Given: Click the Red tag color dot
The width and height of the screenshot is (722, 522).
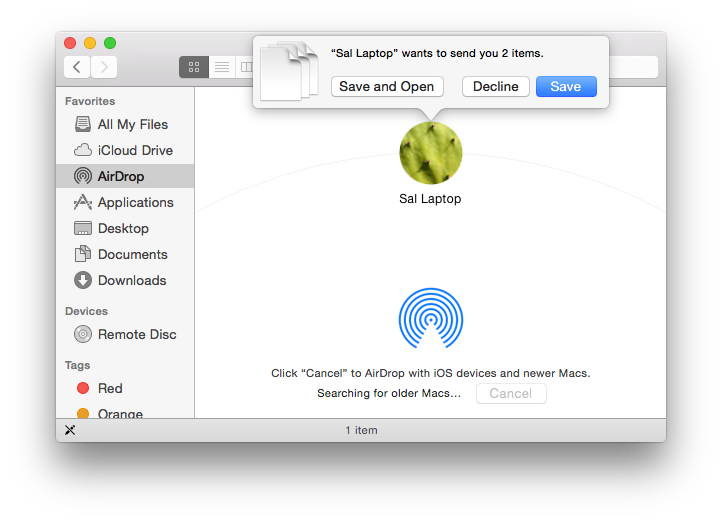Looking at the screenshot, I should [83, 388].
